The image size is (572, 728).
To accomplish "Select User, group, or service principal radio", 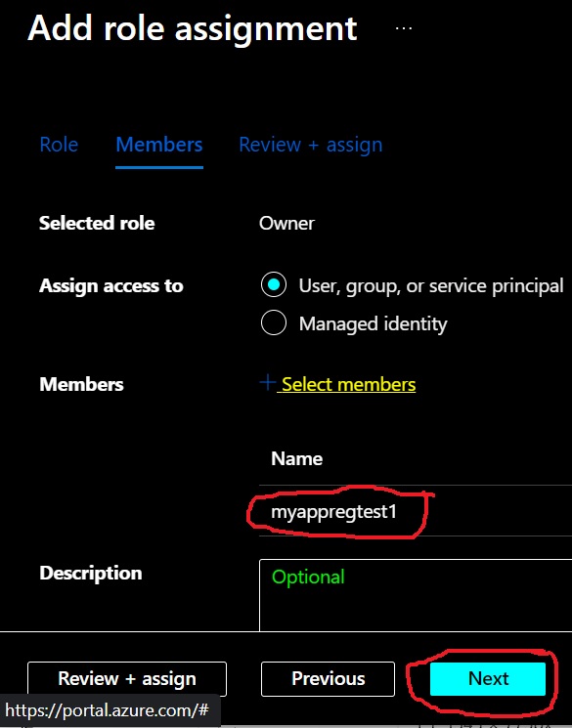I will click(274, 284).
